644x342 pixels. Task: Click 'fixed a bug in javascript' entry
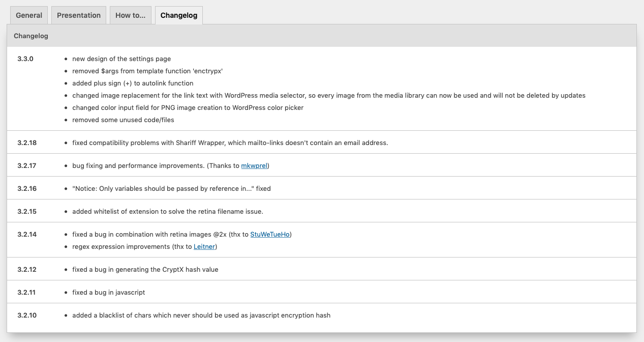coord(109,292)
